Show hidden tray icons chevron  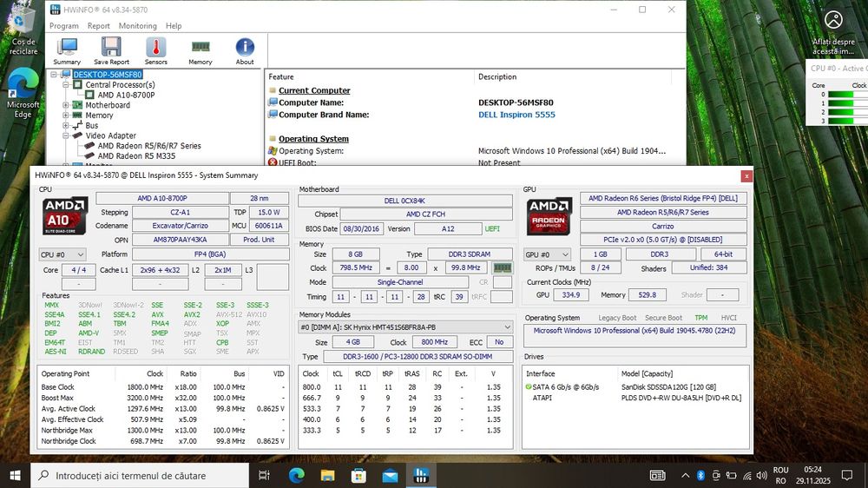685,475
